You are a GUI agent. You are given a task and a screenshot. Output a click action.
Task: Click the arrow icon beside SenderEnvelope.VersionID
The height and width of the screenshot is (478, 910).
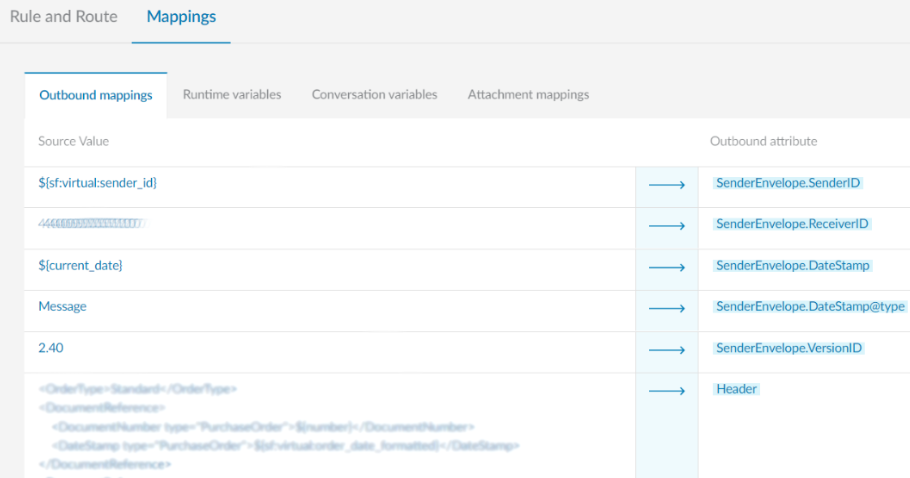click(x=666, y=350)
